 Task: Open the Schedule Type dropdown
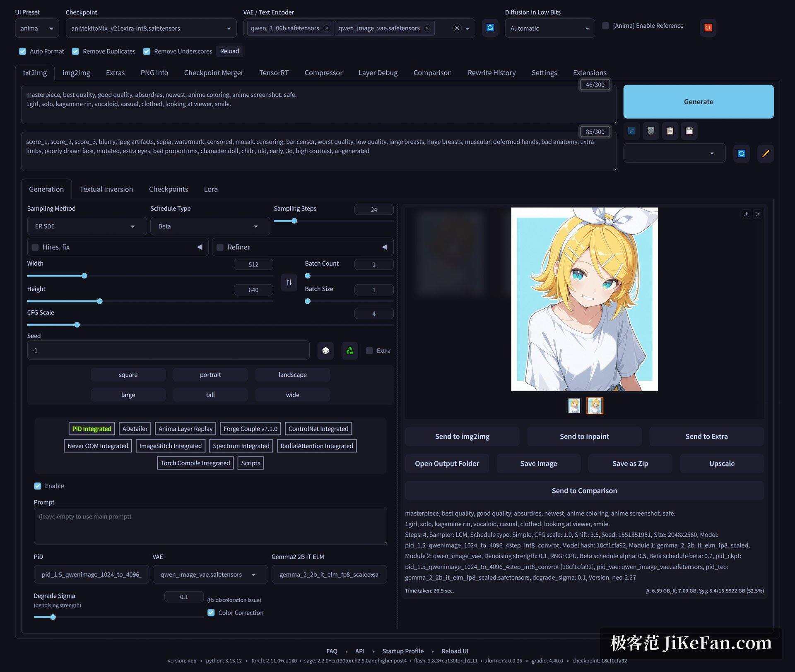(210, 226)
